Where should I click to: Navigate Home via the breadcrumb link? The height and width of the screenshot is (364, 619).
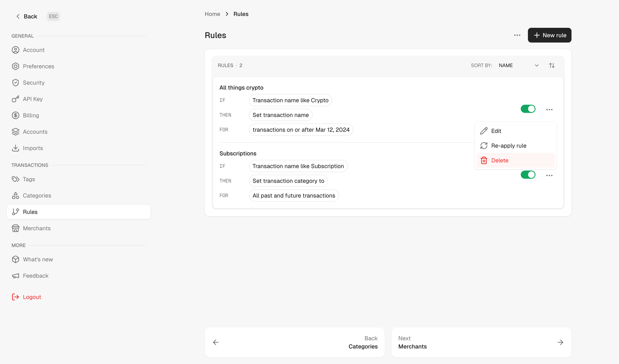click(x=212, y=14)
